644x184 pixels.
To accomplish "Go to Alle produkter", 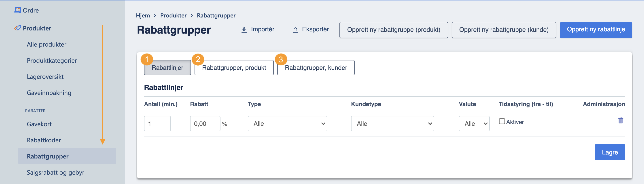I will (47, 44).
